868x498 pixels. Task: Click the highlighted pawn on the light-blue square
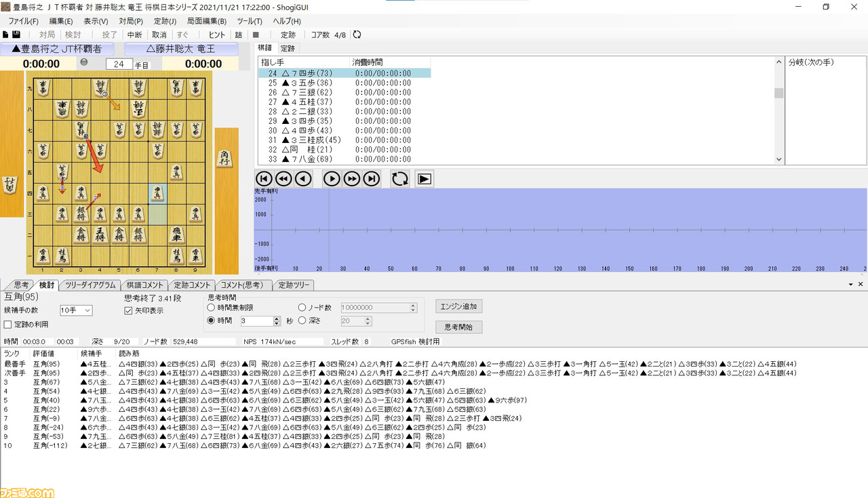pyautogui.click(x=157, y=194)
